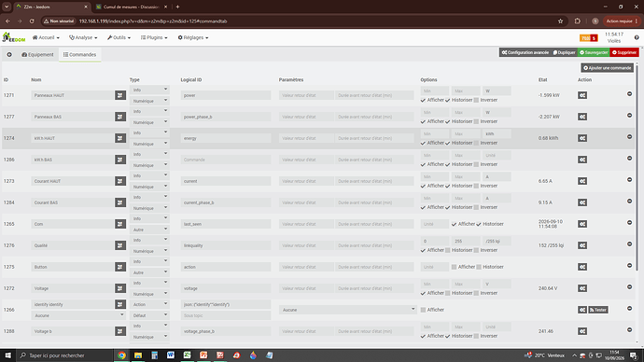Open command picker for Courant HAUT name
This screenshot has width=644, height=362.
point(119,181)
